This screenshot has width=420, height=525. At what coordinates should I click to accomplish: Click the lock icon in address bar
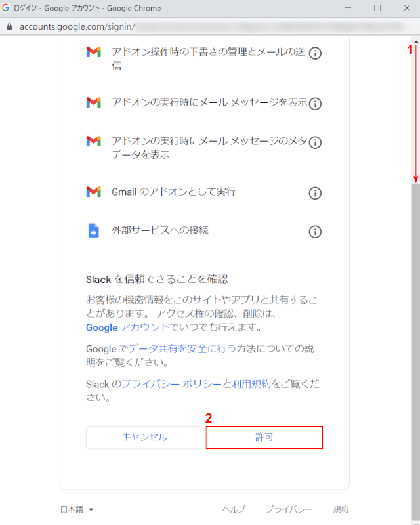click(x=9, y=26)
